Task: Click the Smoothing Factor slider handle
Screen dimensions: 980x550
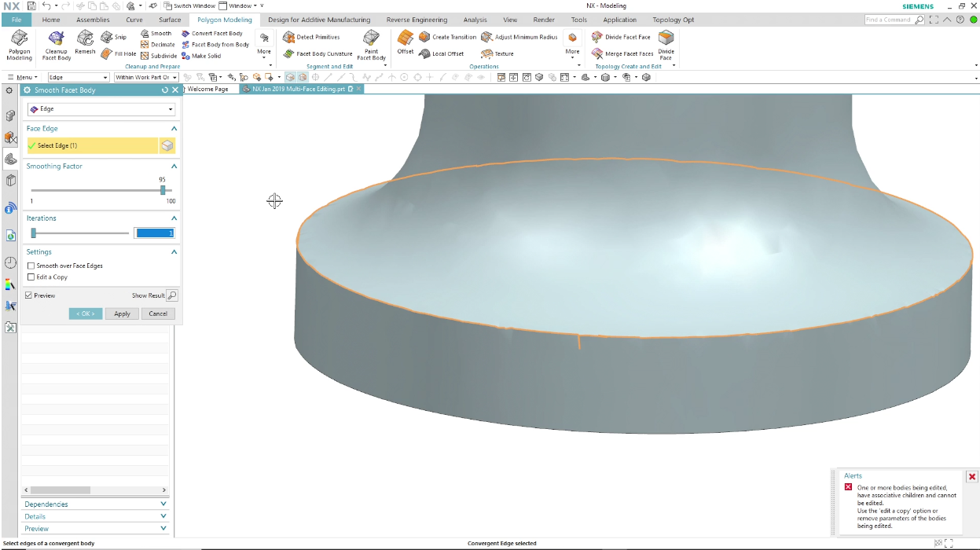Action: pos(163,190)
